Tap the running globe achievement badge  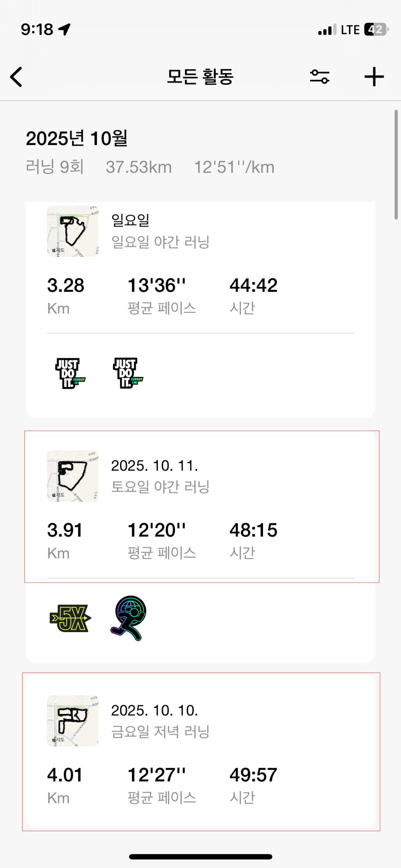click(129, 618)
